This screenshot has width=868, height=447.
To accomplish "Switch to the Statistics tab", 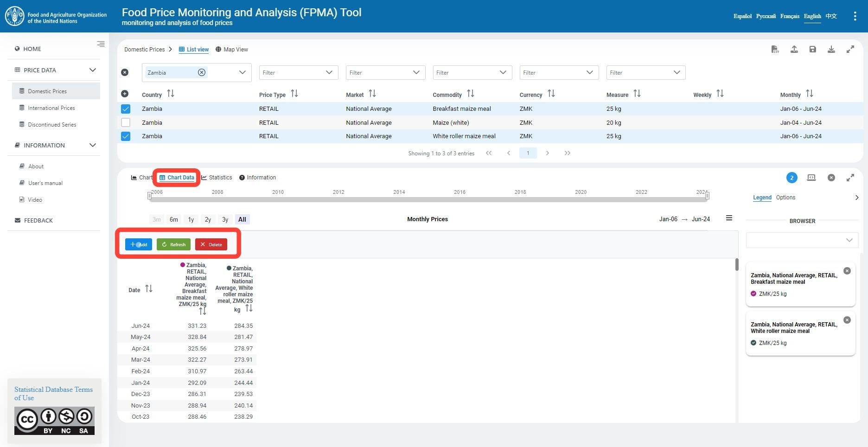I will tap(217, 178).
